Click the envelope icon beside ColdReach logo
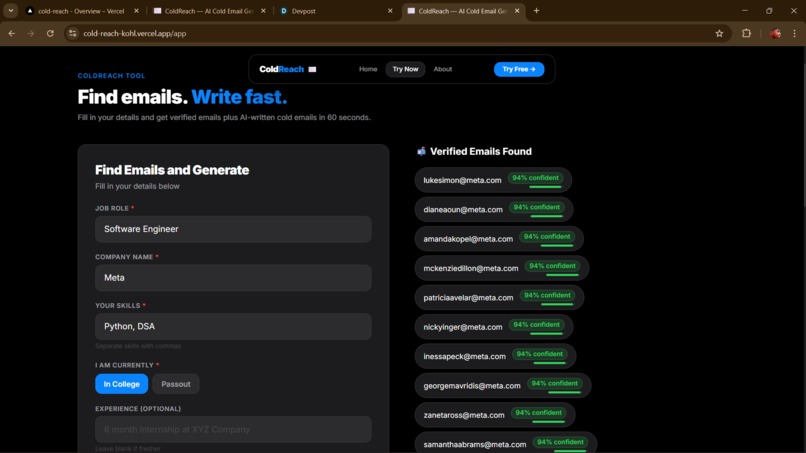 click(x=312, y=69)
